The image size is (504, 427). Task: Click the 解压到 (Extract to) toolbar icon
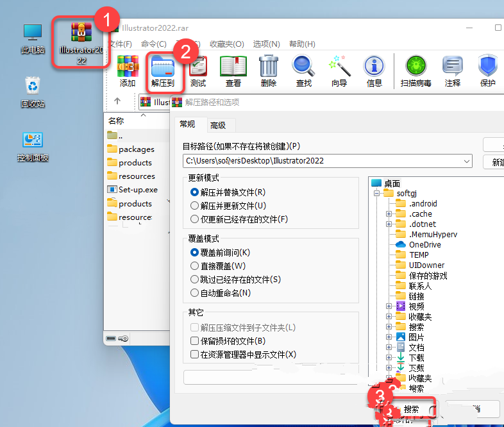coord(163,71)
